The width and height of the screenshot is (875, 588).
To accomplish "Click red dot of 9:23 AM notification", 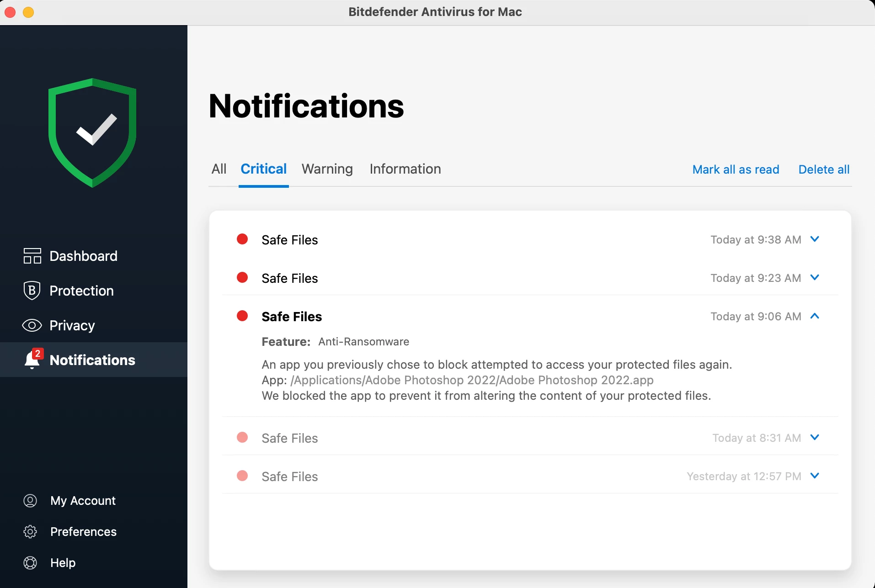I will [242, 277].
